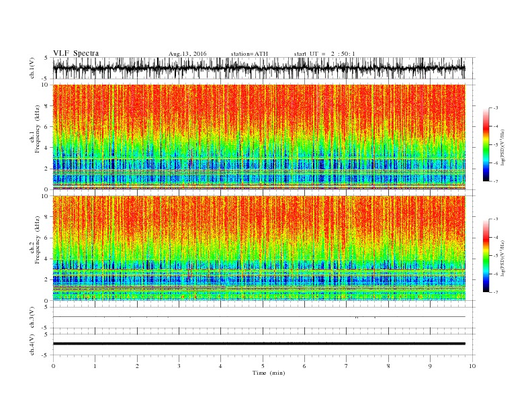Viewport: 532px width, 411px height.
Task: Click the thick ch.4 waveform trace
Action: coord(259,344)
